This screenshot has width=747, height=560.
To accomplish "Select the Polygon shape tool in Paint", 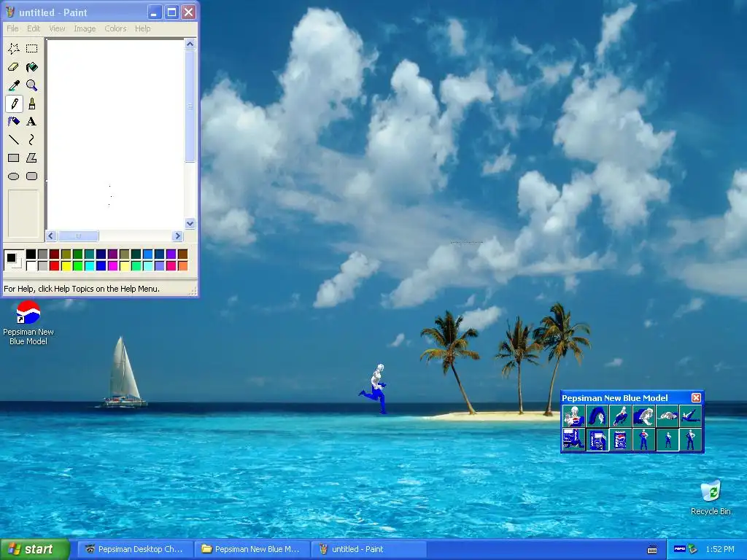I will tap(31, 157).
